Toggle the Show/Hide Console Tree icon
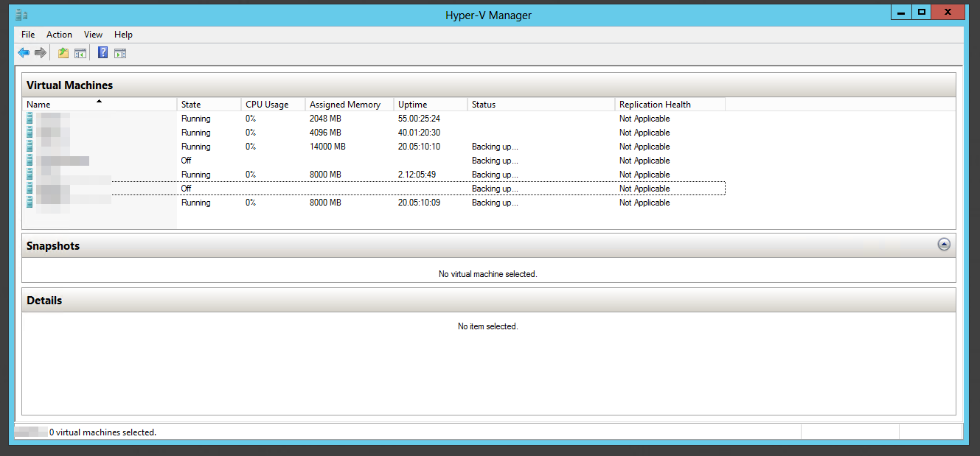 pos(80,52)
